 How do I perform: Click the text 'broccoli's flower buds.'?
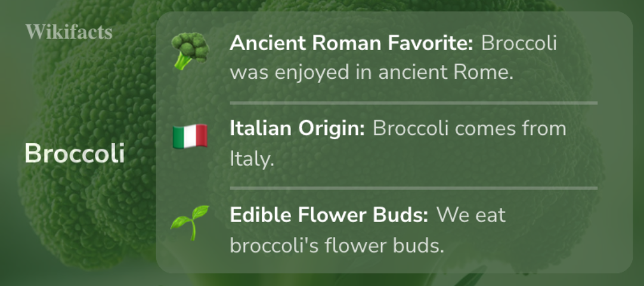[337, 245]
